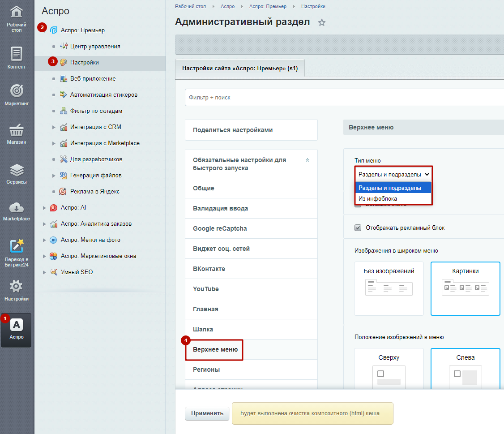Expand Аспро: AI tree node
504x434 pixels.
(x=44, y=208)
